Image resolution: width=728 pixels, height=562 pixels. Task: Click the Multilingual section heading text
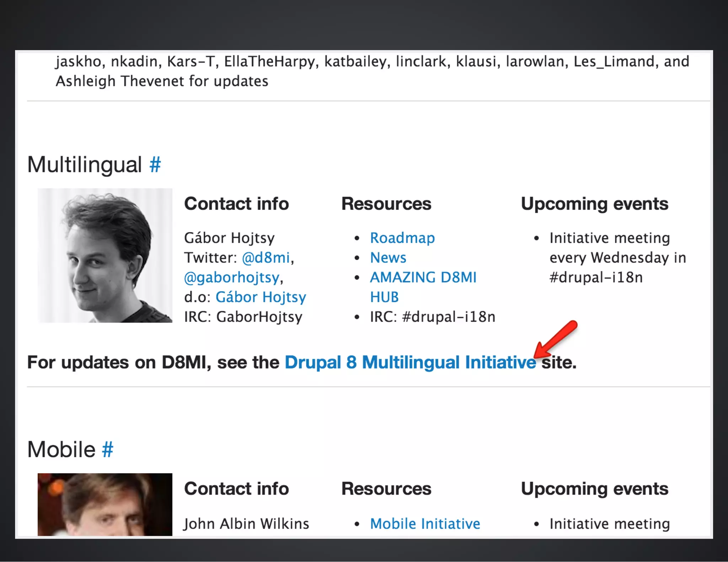85,165
